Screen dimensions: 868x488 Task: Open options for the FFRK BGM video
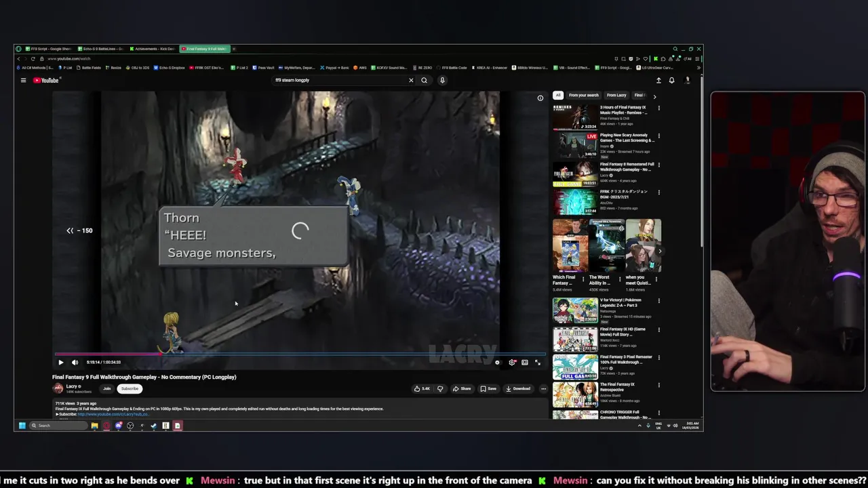(658, 192)
